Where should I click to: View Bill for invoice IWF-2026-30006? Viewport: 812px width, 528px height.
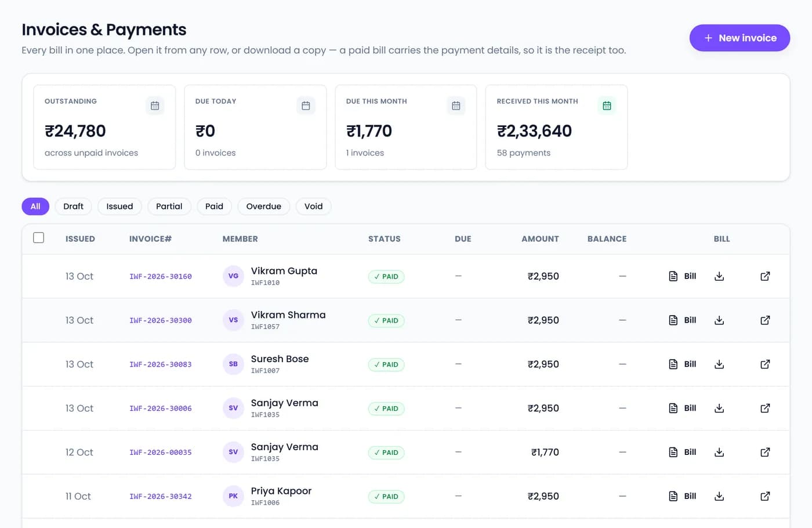click(682, 408)
